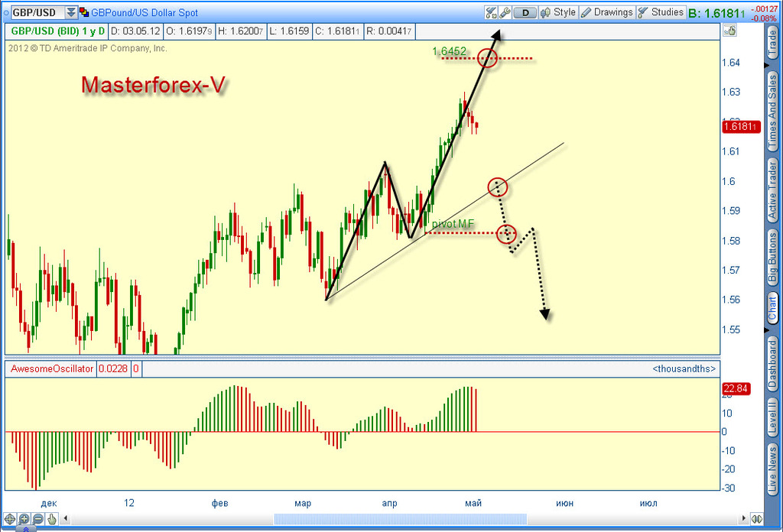Switch to the Trade side tab

tap(772, 42)
